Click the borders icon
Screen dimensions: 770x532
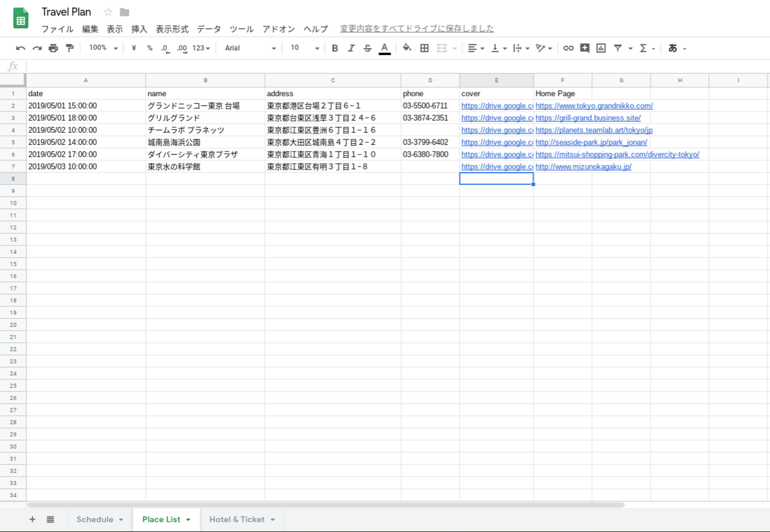424,48
